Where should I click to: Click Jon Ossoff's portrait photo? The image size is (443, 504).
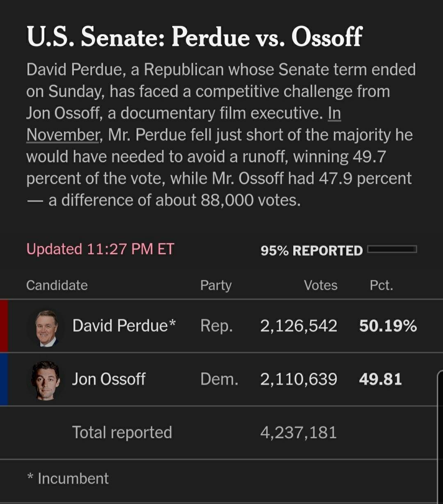point(45,380)
